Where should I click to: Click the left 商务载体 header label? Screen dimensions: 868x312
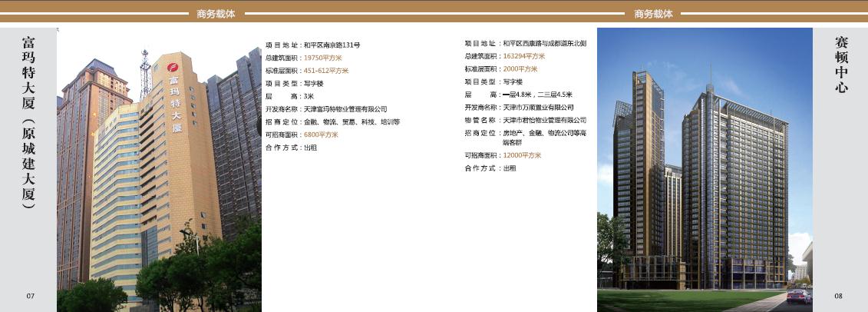click(216, 14)
